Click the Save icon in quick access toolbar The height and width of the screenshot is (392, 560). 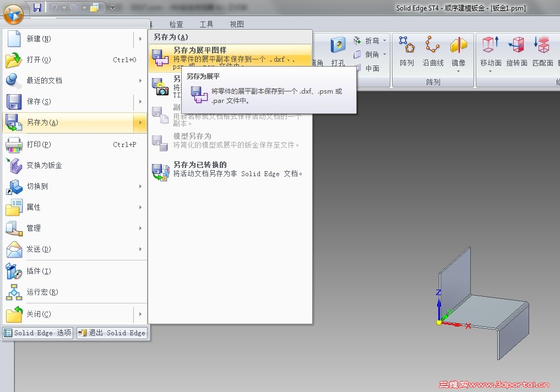tap(37, 7)
